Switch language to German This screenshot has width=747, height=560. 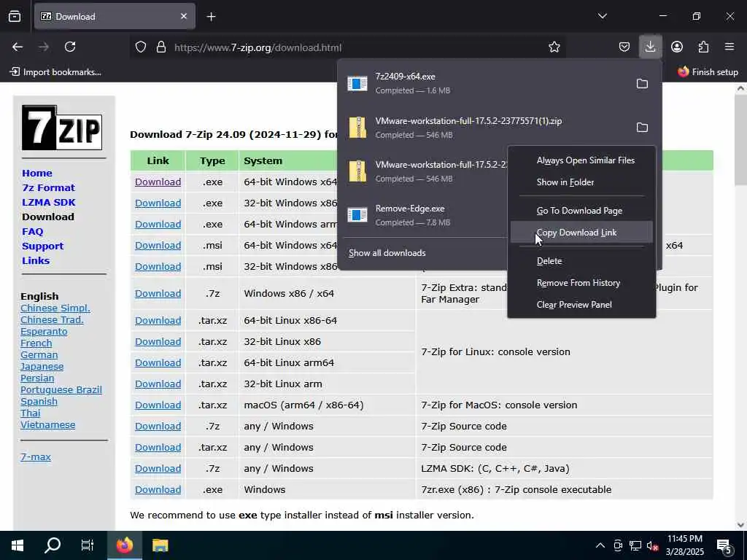coord(39,355)
